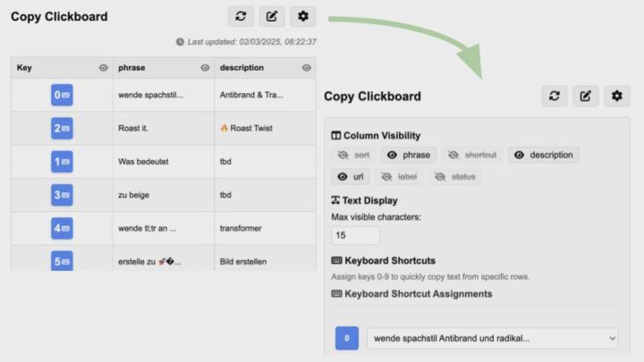Toggle eye icon in Key column header
This screenshot has width=644, height=362.
[x=104, y=68]
